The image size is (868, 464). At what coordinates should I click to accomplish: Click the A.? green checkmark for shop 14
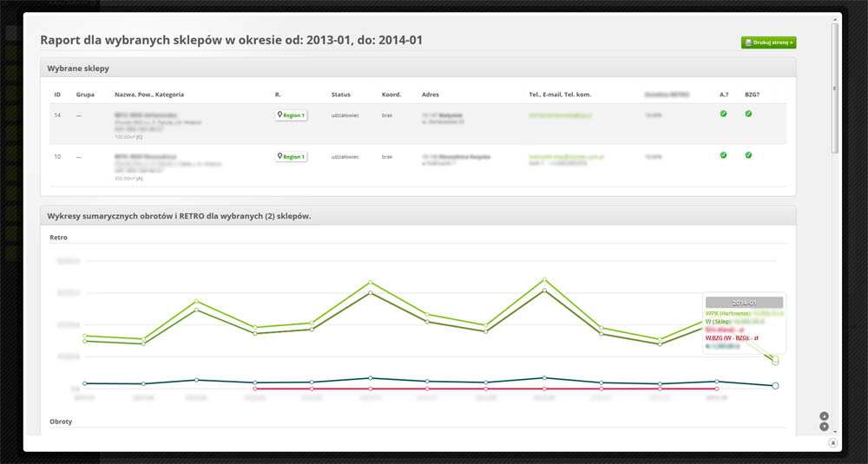[x=723, y=113]
